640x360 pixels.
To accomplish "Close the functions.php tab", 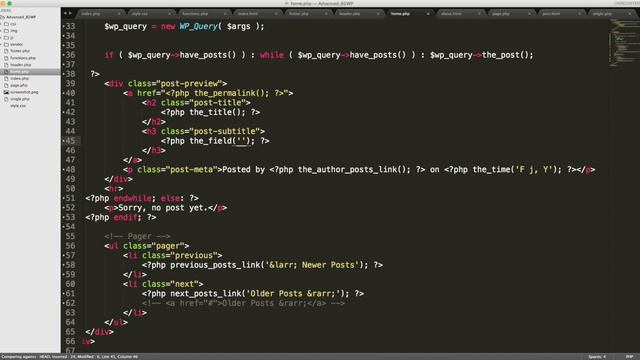I will click(224, 14).
